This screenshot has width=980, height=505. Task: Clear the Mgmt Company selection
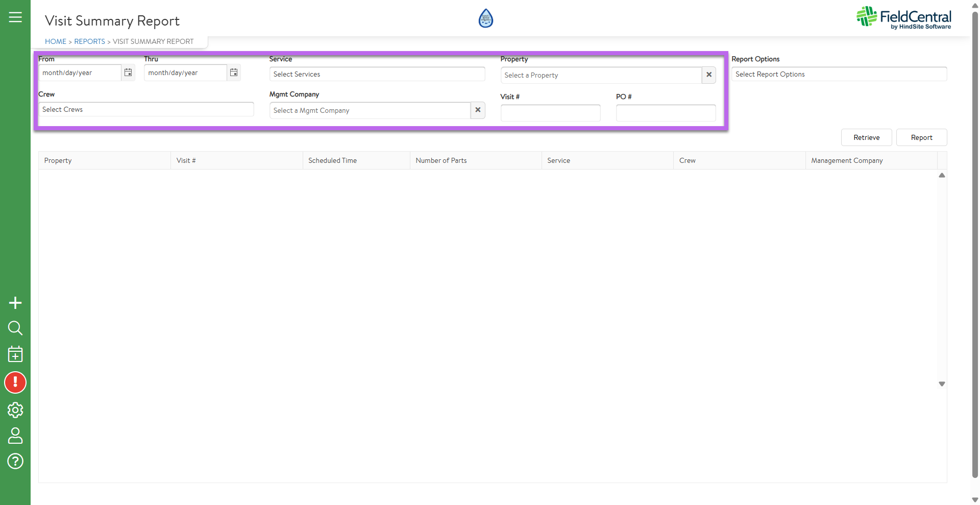(x=478, y=110)
